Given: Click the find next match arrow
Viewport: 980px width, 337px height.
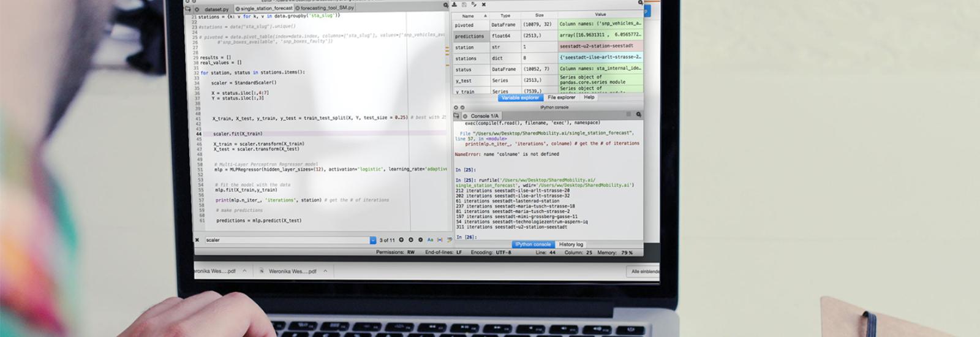Looking at the screenshot, I should pyautogui.click(x=411, y=240).
